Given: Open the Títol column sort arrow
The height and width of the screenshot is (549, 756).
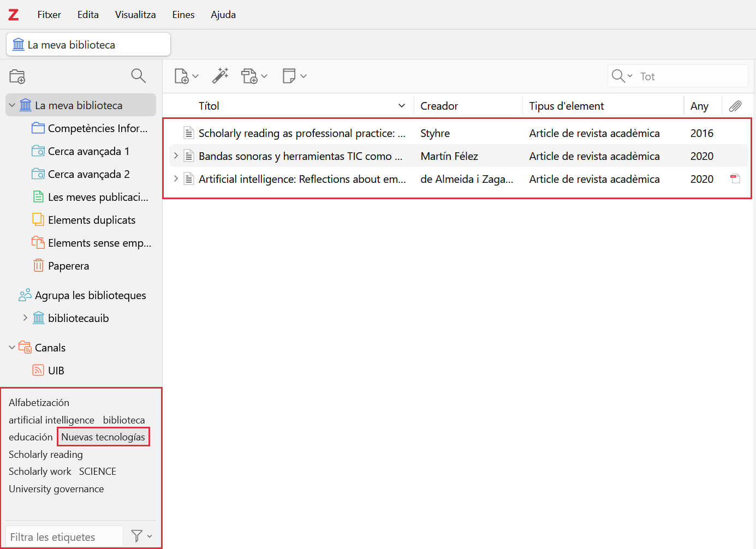Looking at the screenshot, I should (x=402, y=106).
